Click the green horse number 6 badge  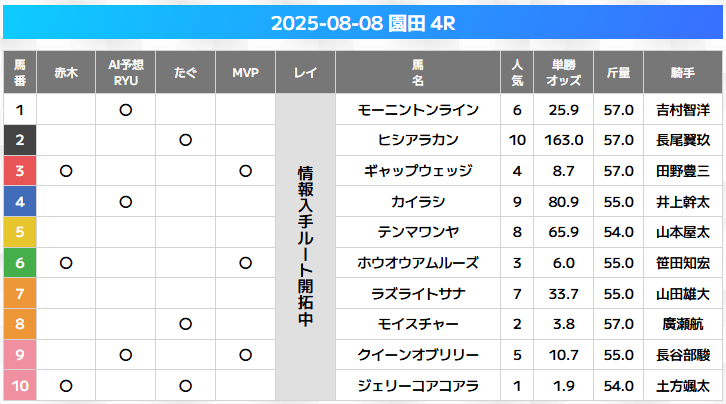pyautogui.click(x=20, y=263)
